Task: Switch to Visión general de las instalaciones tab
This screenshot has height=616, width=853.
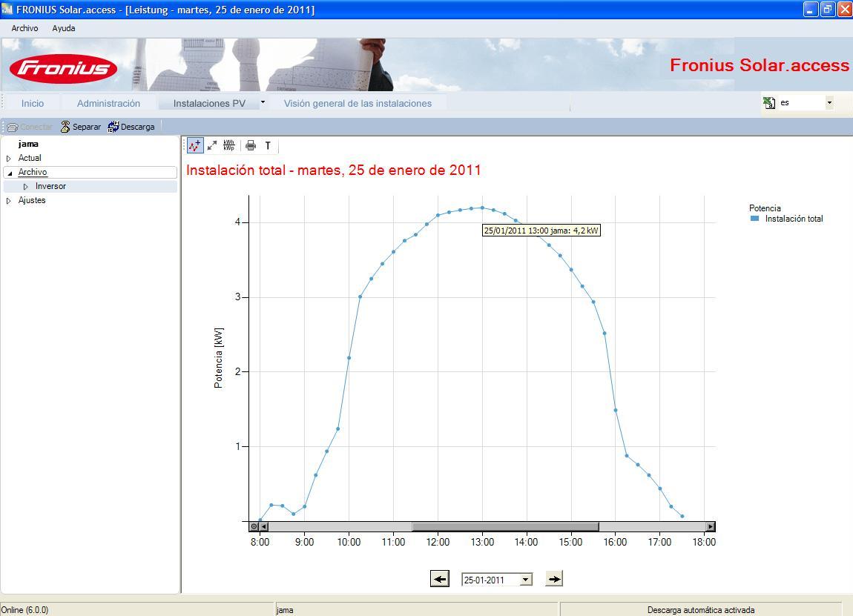Action: pos(358,103)
